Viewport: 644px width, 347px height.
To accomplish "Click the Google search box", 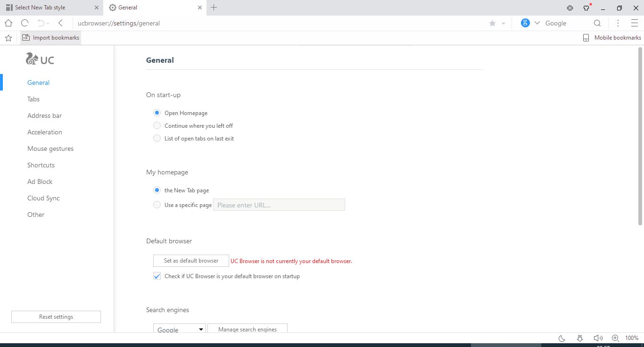I will coord(567,23).
